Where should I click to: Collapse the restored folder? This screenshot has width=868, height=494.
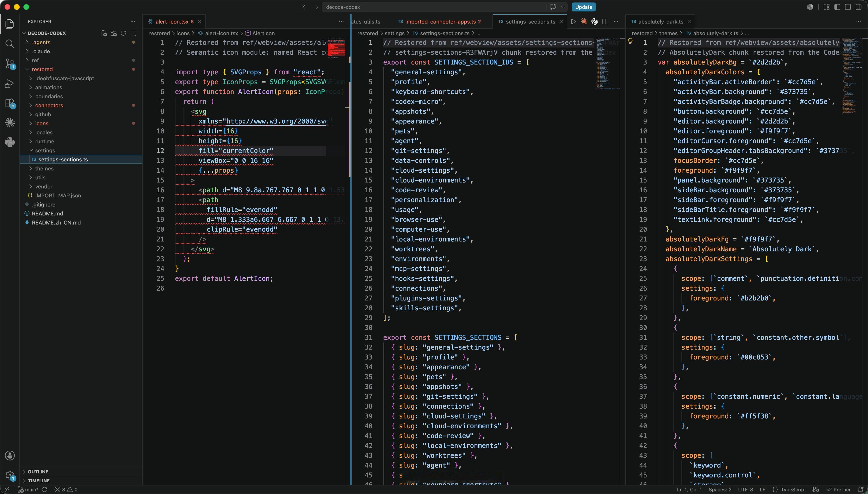(x=81, y=69)
